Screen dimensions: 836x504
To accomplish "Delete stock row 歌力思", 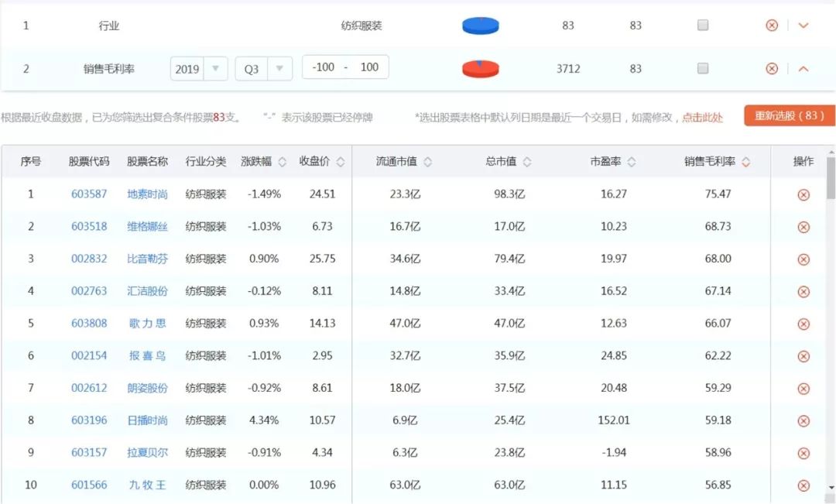I will (803, 324).
